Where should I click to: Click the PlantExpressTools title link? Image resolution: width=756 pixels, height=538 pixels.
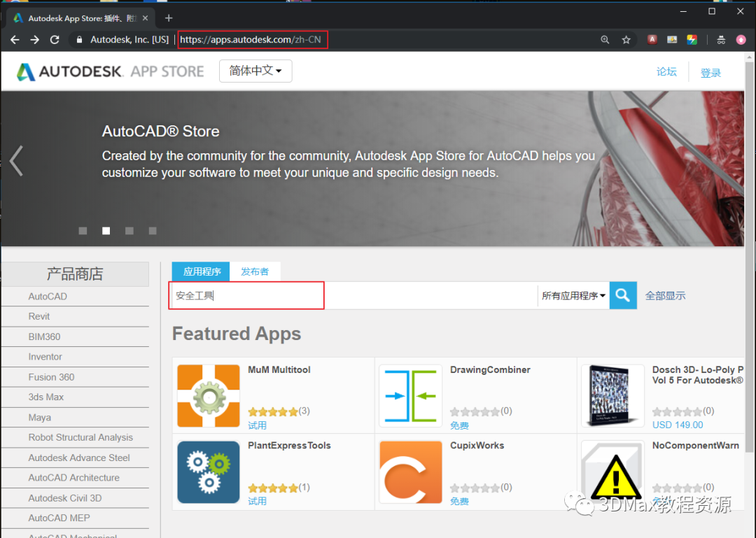(289, 446)
